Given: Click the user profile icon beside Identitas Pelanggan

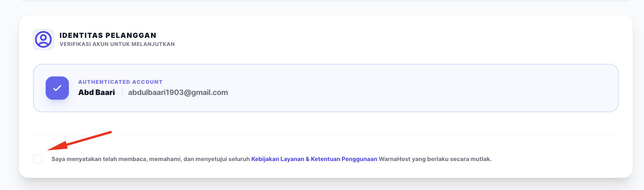Looking at the screenshot, I should pyautogui.click(x=43, y=39).
